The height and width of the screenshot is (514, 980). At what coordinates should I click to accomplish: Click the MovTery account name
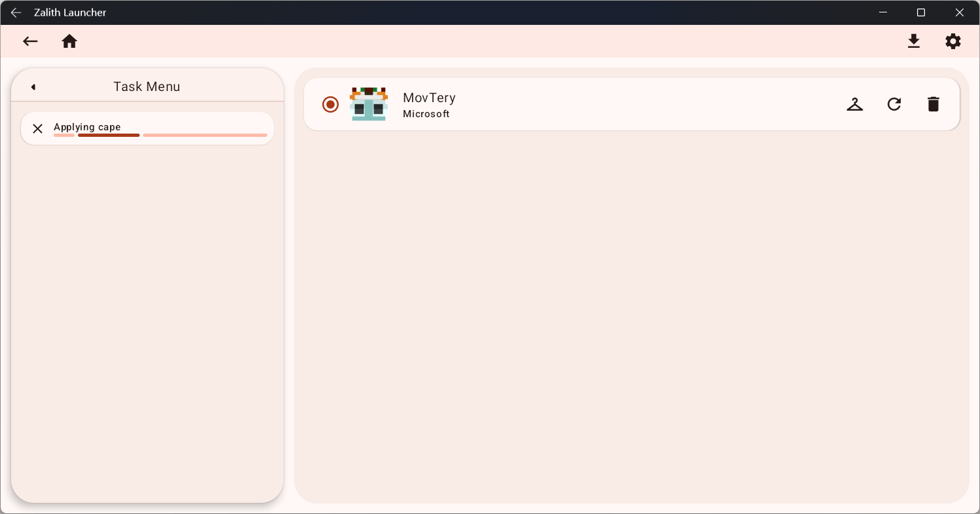(x=429, y=98)
